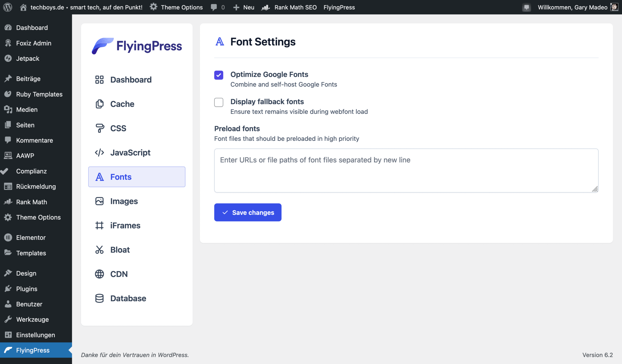Switch to iFrames settings label

point(125,225)
